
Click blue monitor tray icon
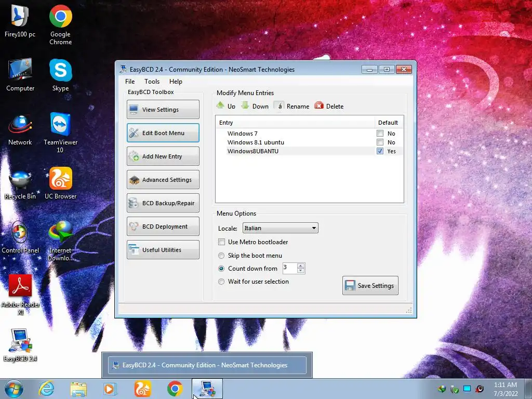467,389
